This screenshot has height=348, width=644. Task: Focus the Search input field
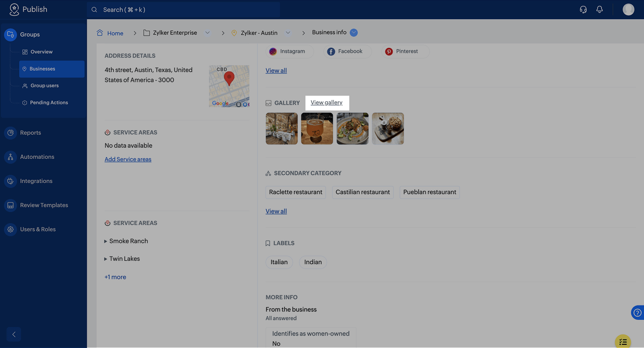click(x=183, y=9)
